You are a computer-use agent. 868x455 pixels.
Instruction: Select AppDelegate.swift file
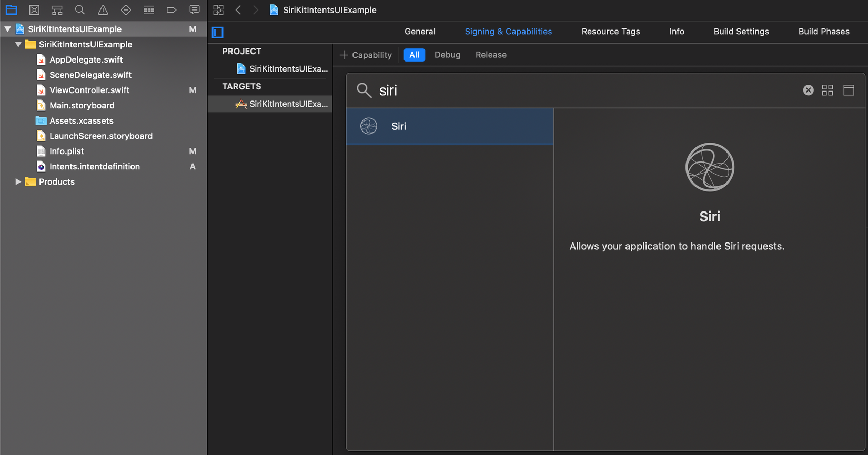86,60
